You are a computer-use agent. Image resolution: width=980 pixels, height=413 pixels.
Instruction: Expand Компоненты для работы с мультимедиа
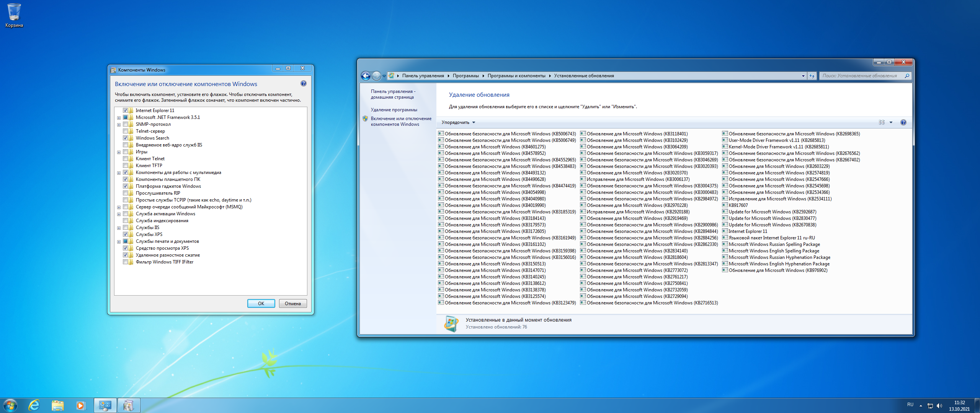119,173
